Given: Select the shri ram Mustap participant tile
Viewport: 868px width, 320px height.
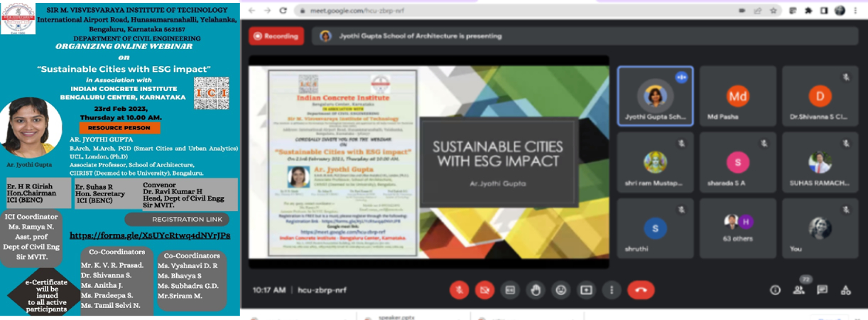Looking at the screenshot, I should pyautogui.click(x=655, y=162).
